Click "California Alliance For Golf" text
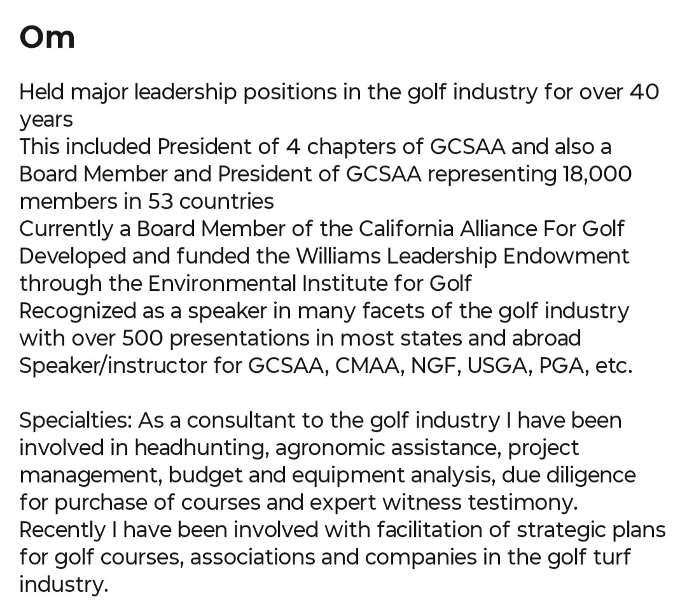687x616 pixels. 491,228
